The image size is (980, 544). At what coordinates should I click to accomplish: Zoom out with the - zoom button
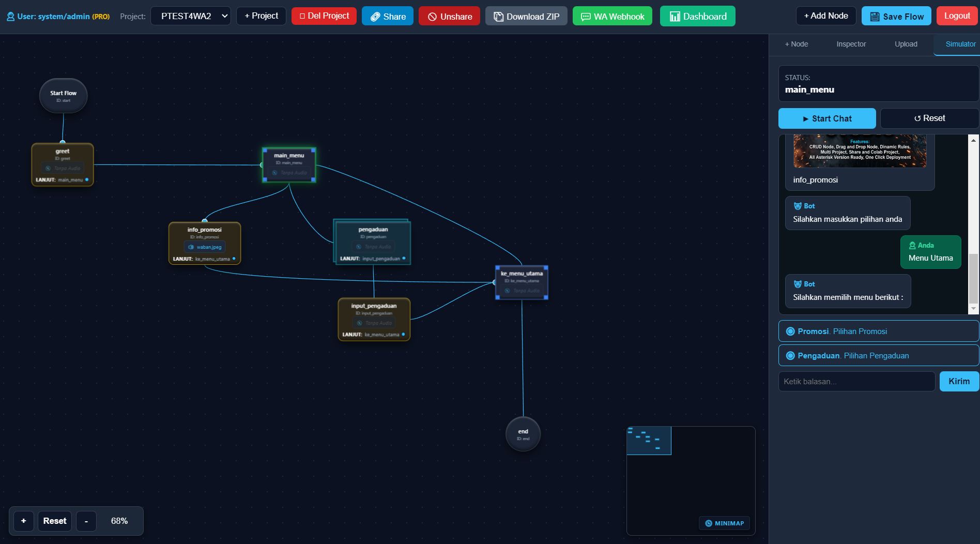86,521
